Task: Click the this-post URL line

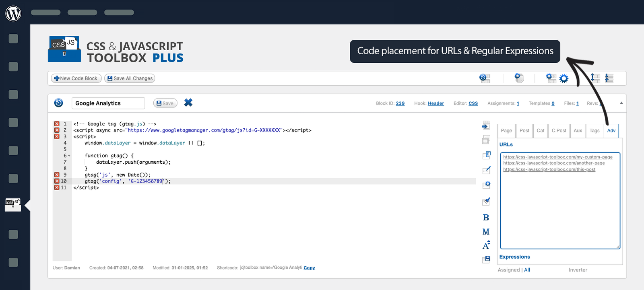Action: [549, 169]
